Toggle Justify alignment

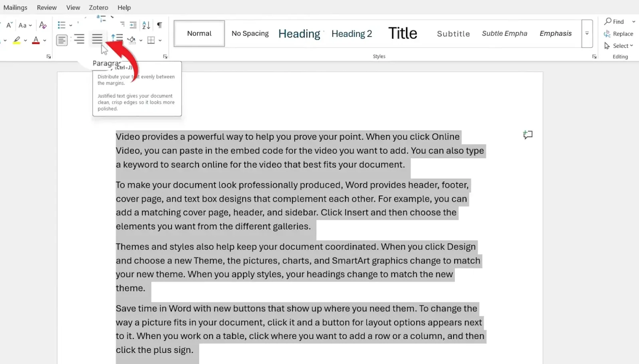tap(97, 39)
